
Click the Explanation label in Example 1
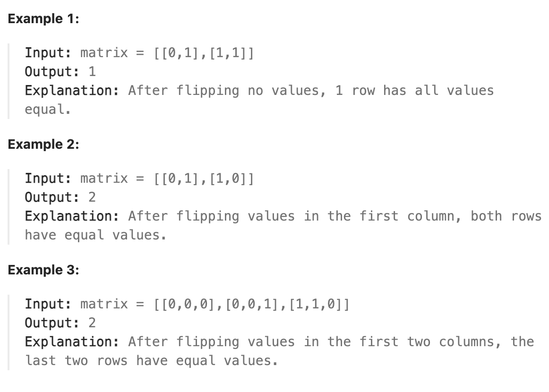click(72, 90)
